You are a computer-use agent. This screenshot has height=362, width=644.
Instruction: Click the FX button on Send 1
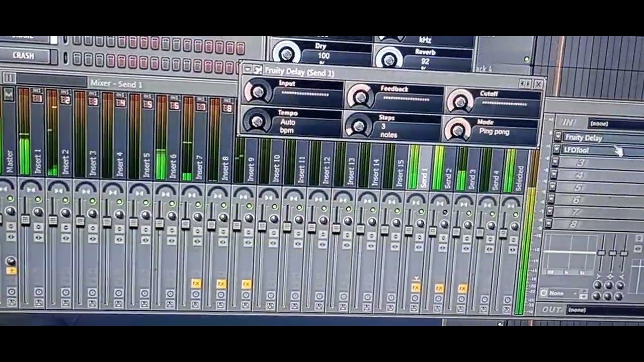416,288
